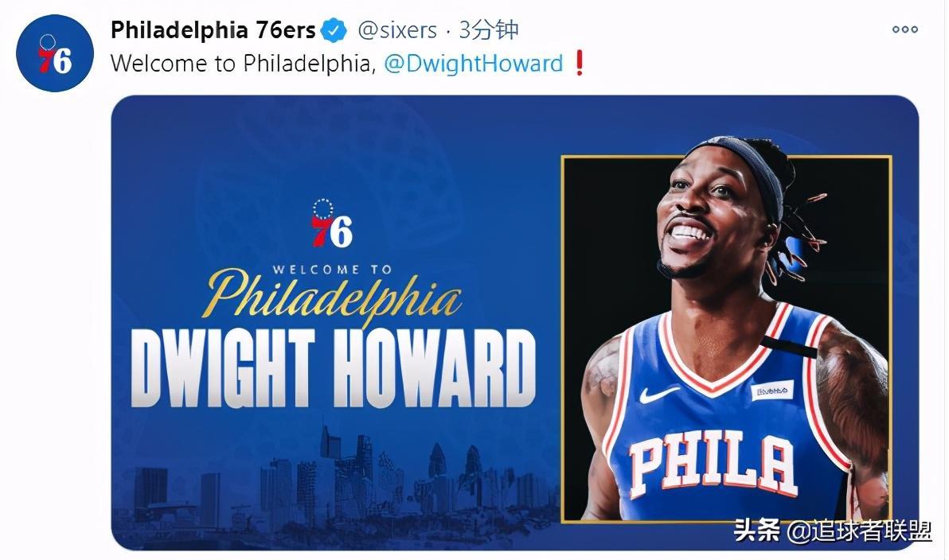
Task: Click the red exclamation mark emoji
Action: pyautogui.click(x=580, y=63)
